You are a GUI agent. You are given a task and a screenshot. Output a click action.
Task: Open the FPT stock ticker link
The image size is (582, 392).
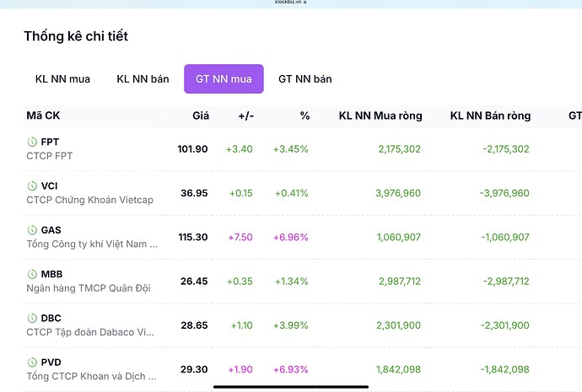point(50,142)
